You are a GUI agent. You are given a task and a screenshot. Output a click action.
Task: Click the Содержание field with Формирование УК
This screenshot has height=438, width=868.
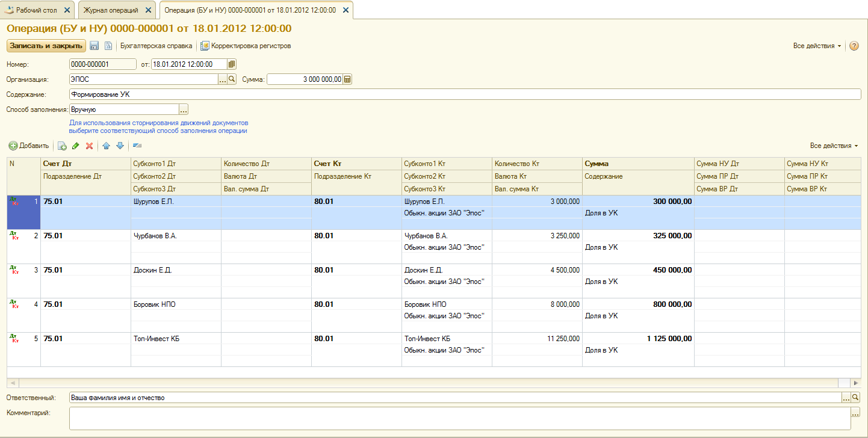pos(465,94)
